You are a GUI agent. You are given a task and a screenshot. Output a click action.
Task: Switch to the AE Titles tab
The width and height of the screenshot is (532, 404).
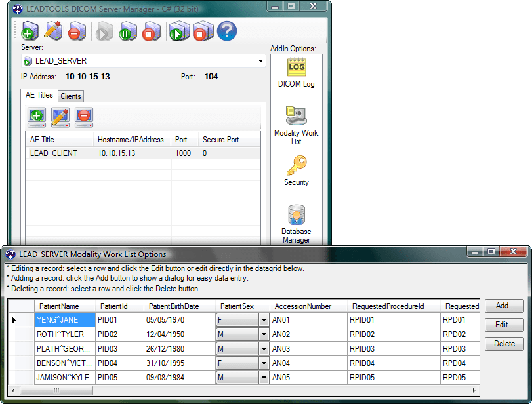39,95
